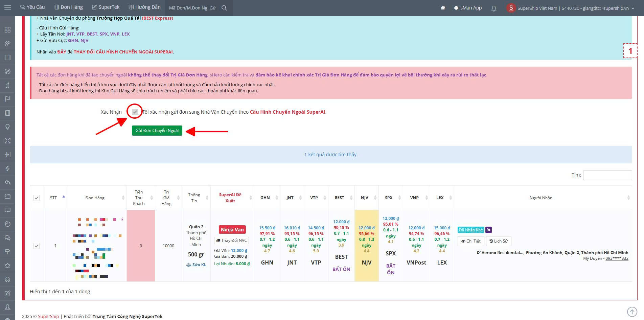The height and width of the screenshot is (320, 644).
Task: Click the expand arrows icon in sidebar
Action: pyautogui.click(x=7, y=141)
